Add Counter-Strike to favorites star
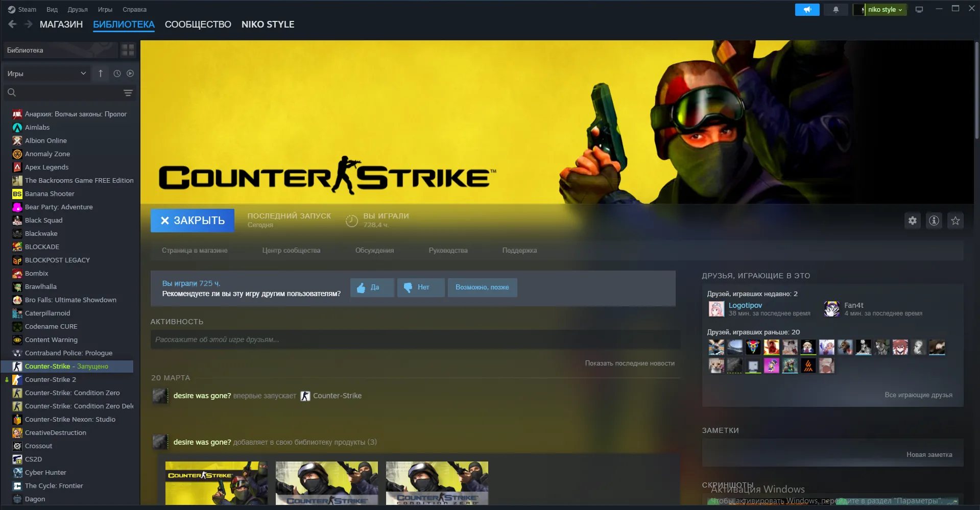980x510 pixels. click(955, 221)
